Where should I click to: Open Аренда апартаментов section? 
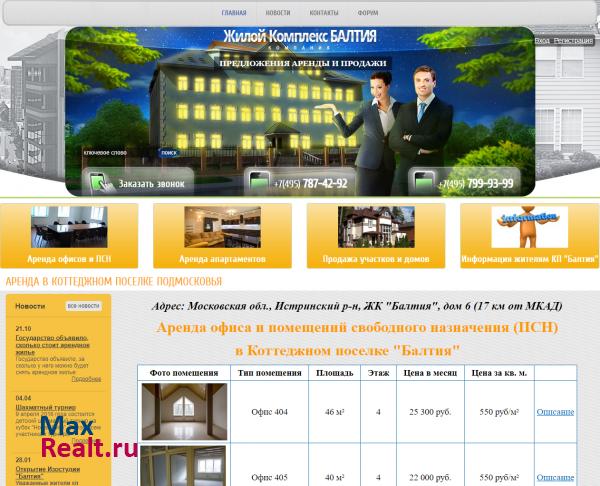[222, 259]
